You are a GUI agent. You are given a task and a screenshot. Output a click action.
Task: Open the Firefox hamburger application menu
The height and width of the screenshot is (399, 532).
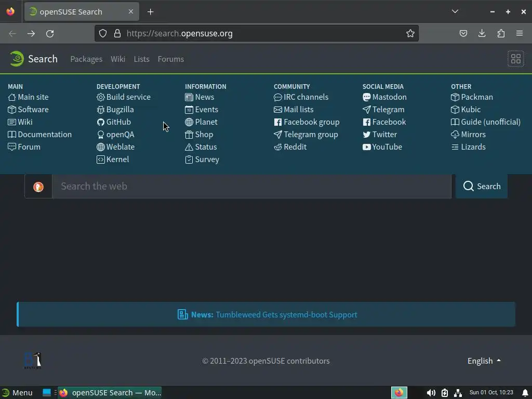pyautogui.click(x=520, y=33)
